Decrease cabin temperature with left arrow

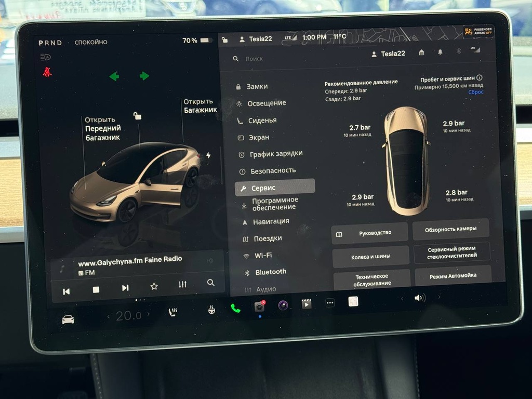pos(109,316)
